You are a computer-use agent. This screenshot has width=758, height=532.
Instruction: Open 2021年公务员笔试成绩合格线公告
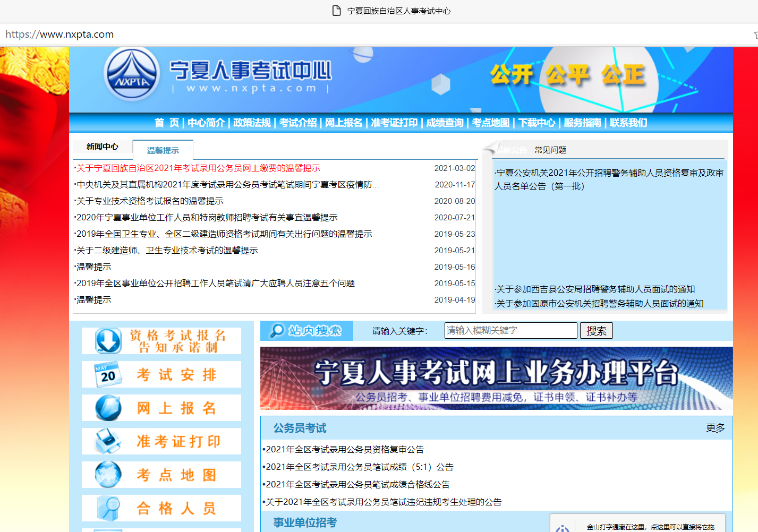(x=357, y=485)
